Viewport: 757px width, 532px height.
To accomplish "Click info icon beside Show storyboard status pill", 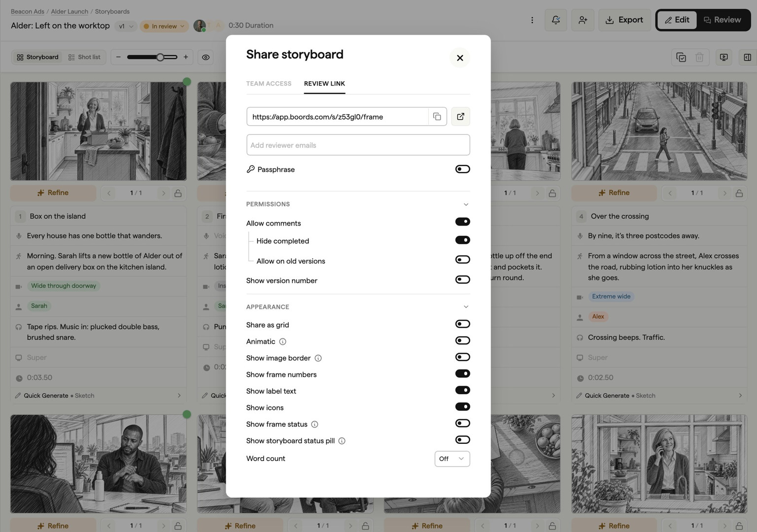I will click(342, 441).
